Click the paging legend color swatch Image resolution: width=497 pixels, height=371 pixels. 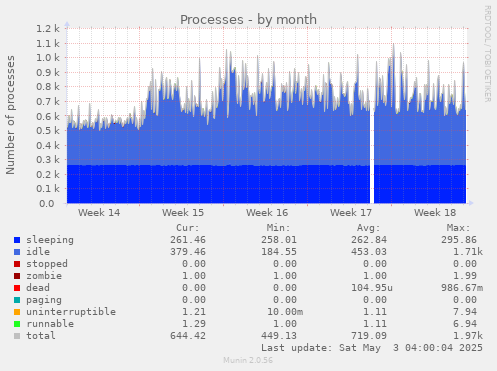coord(17,300)
